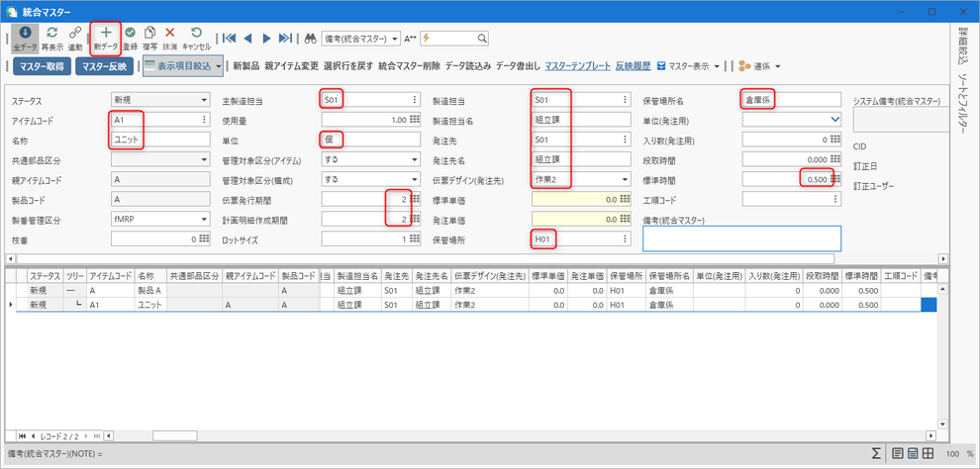Click the マスター取得 button

coord(37,66)
